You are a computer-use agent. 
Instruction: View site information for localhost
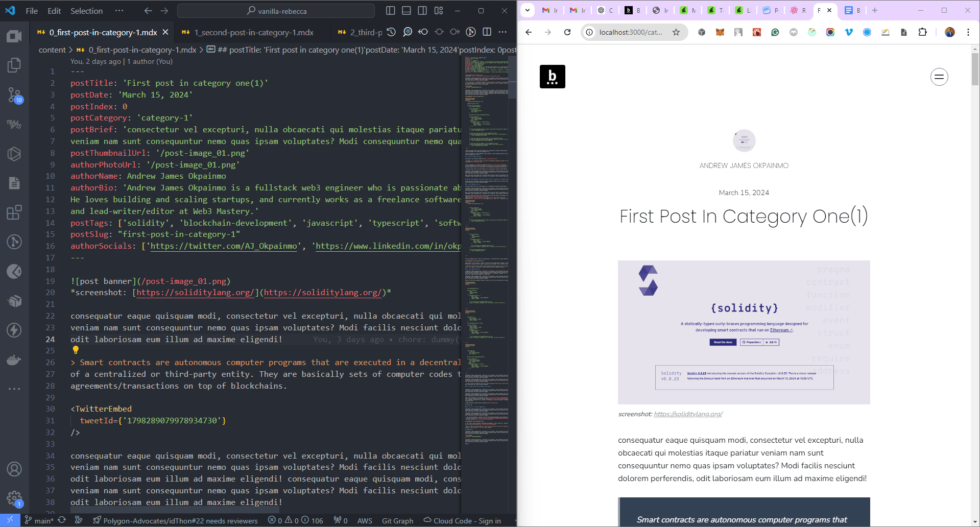pos(589,32)
